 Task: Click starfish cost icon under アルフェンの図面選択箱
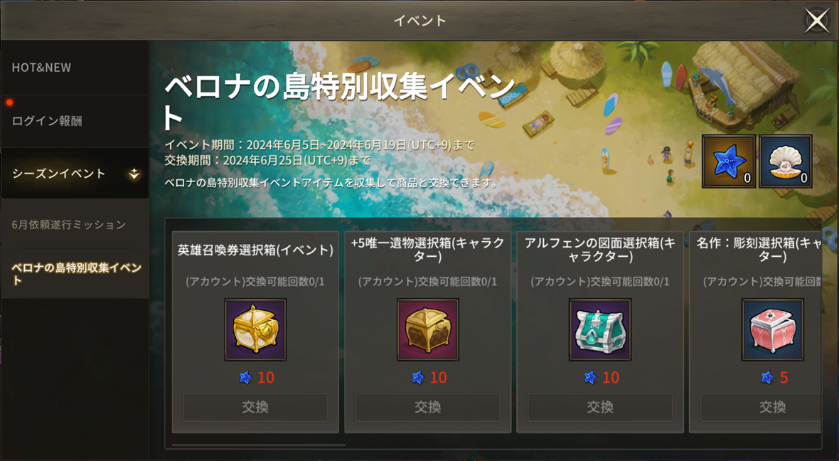(590, 378)
